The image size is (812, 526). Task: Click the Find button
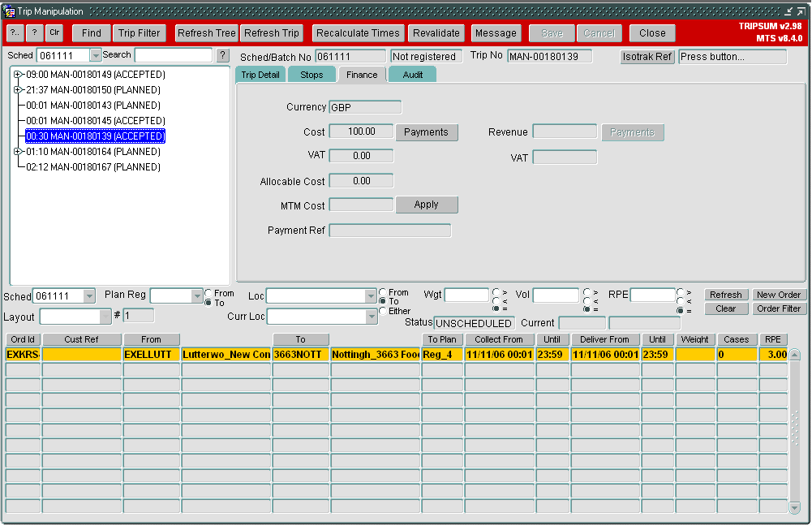[x=91, y=33]
